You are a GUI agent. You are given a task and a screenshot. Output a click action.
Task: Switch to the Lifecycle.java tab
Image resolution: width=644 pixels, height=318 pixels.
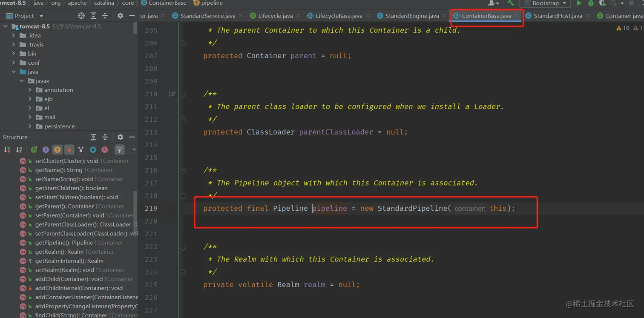coord(276,16)
